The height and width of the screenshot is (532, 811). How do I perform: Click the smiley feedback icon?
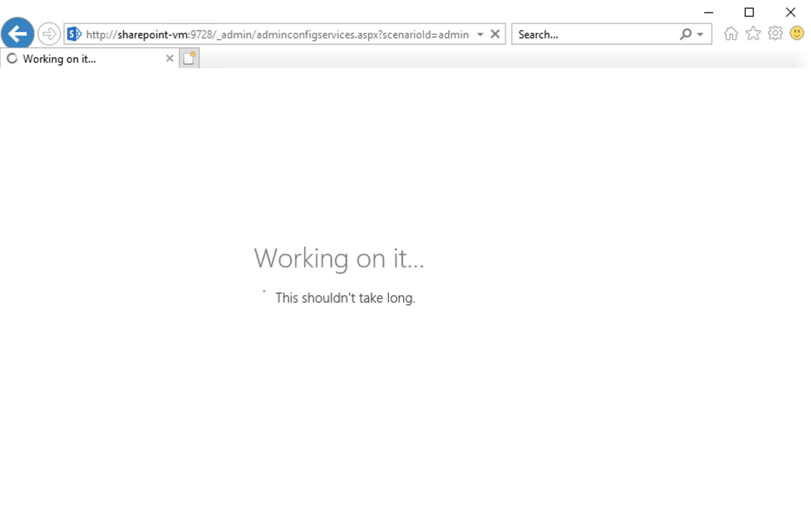[x=797, y=33]
